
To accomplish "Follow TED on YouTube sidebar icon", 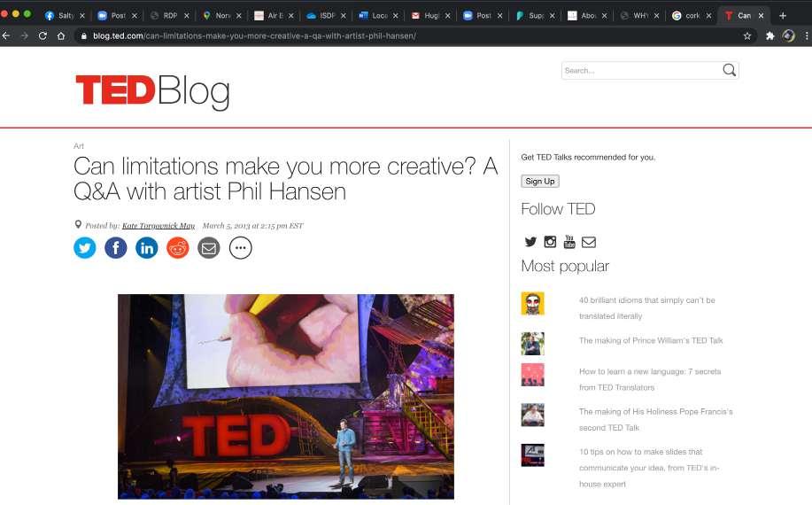I will tap(569, 241).
